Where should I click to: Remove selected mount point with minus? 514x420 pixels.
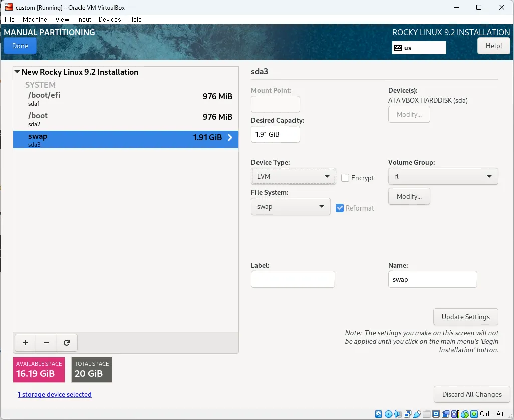46,343
